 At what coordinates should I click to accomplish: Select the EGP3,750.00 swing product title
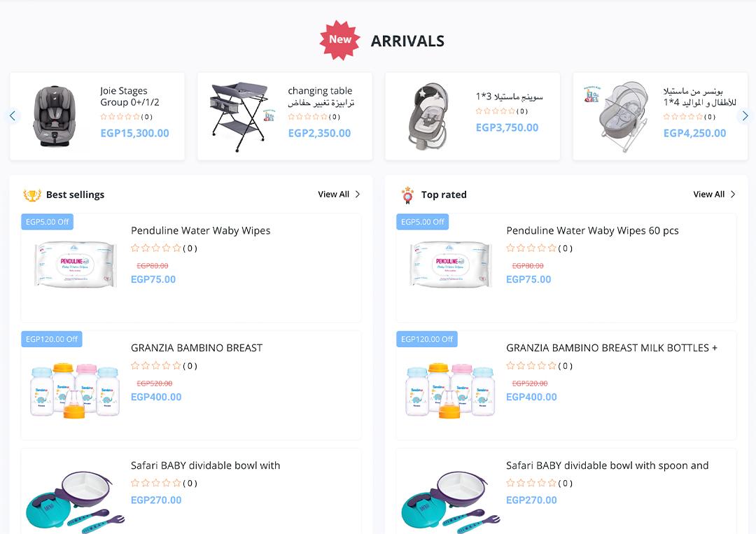click(x=509, y=97)
